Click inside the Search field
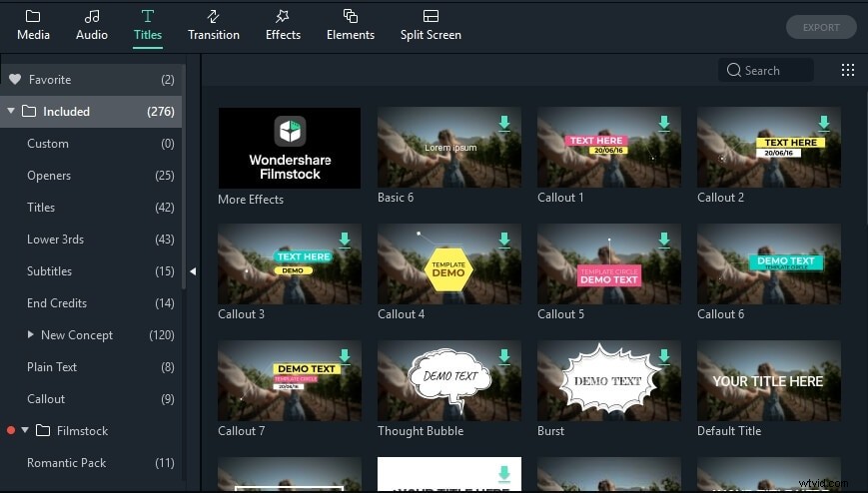The image size is (868, 493). coord(766,70)
